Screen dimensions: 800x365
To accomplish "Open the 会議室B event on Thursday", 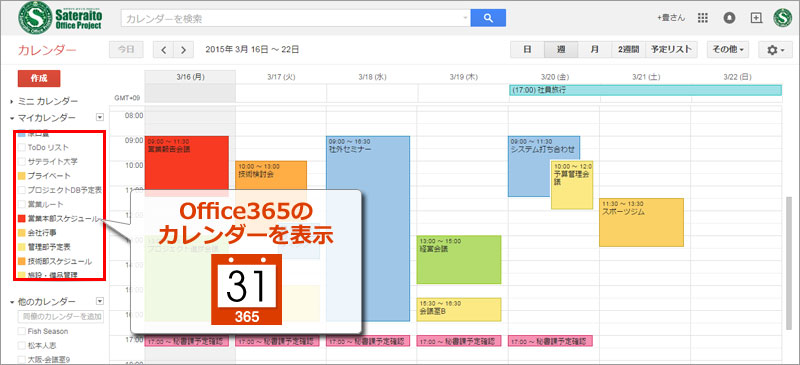I will point(459,309).
